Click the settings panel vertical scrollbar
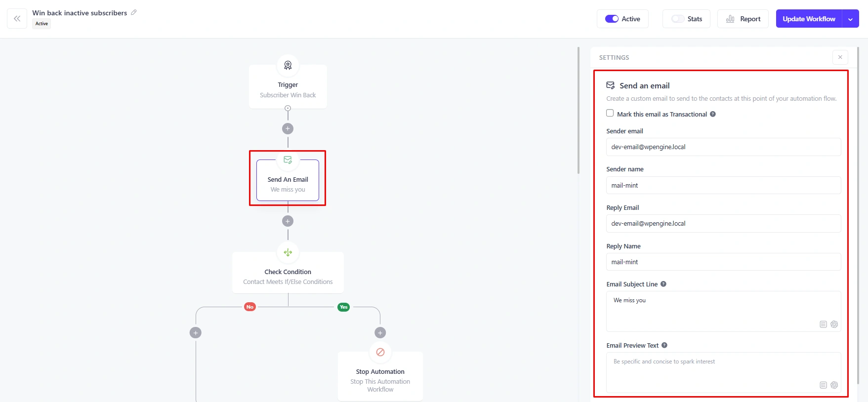 point(858,215)
